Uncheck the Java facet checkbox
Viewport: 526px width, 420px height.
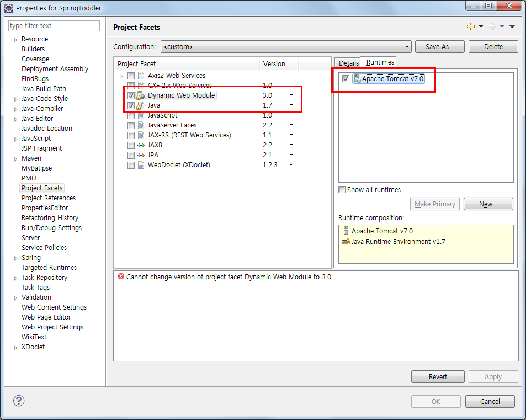click(x=131, y=105)
